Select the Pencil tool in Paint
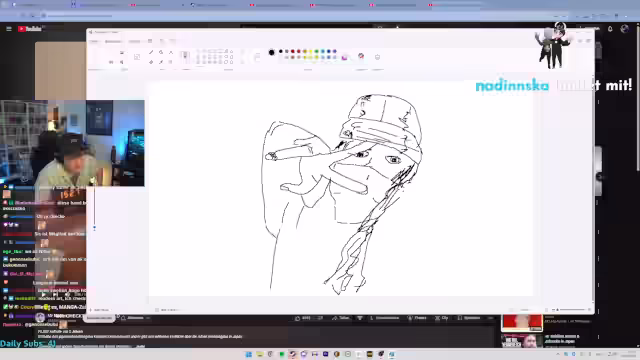This screenshot has height=360, width=640. click(151, 52)
